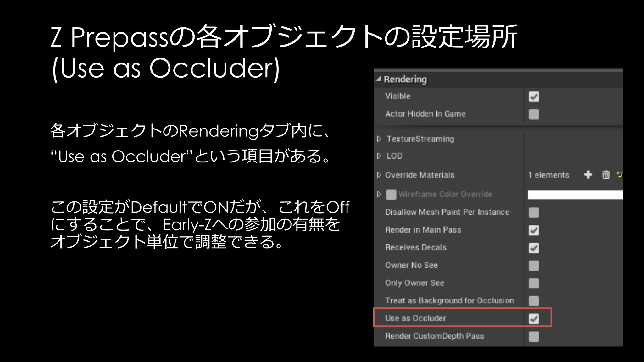Add element to Override Materials

(x=588, y=175)
